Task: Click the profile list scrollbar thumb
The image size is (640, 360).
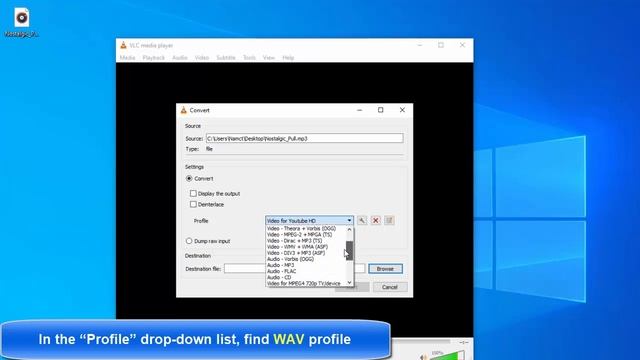Action: coord(349,250)
